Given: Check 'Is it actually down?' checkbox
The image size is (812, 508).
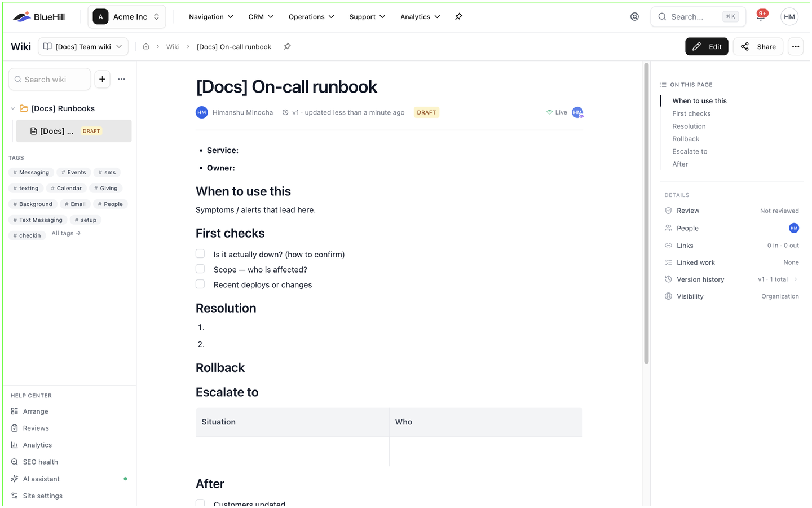Looking at the screenshot, I should 200,254.
